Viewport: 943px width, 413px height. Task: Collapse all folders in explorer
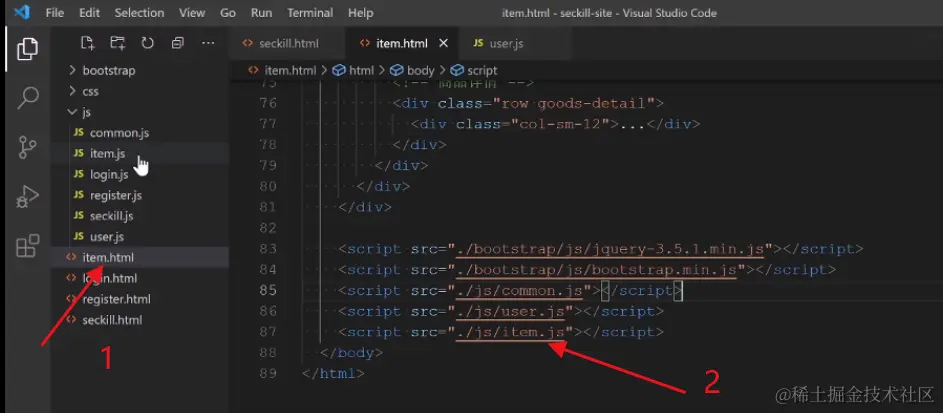point(177,43)
